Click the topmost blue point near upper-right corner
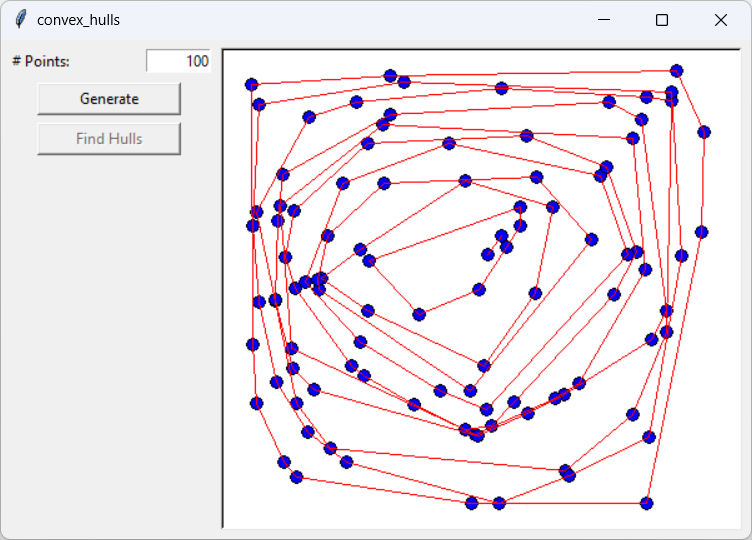Screen dimensions: 752x540 676,70
